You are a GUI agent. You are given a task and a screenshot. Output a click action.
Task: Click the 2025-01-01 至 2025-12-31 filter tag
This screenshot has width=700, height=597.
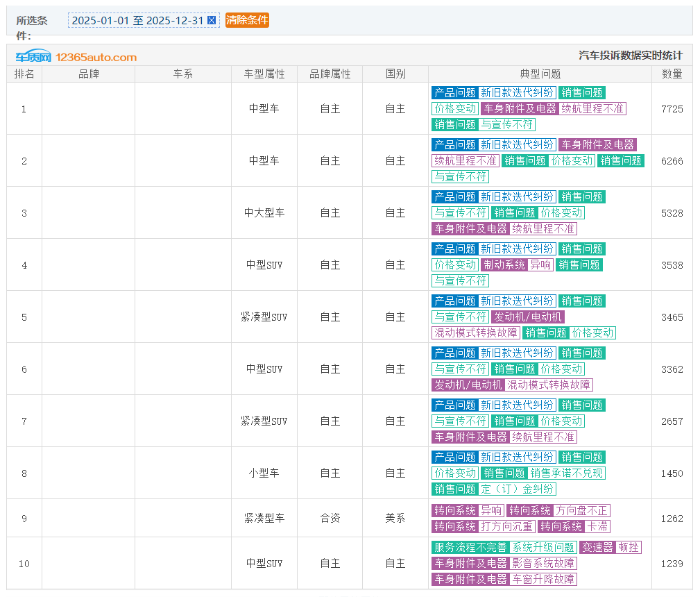(x=137, y=20)
